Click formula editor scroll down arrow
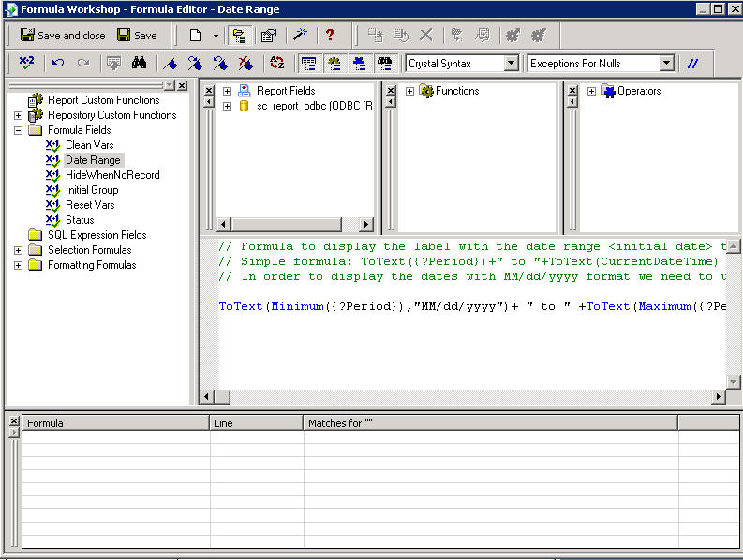743x560 pixels. 733,381
